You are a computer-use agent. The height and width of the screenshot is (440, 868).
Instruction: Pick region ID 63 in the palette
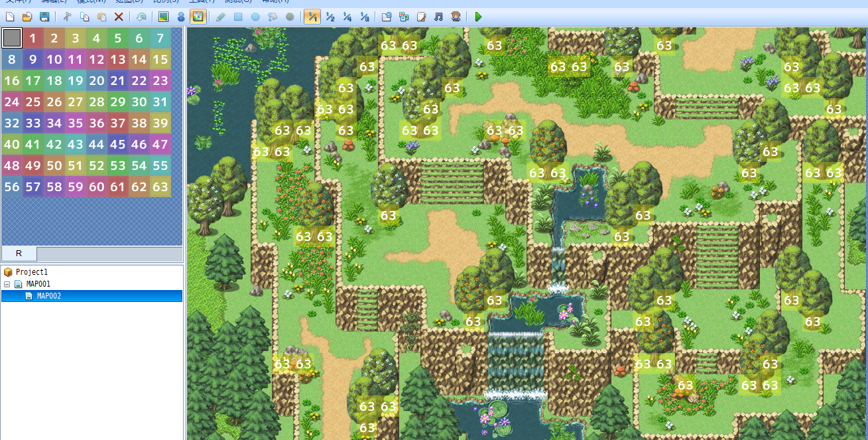pyautogui.click(x=160, y=187)
